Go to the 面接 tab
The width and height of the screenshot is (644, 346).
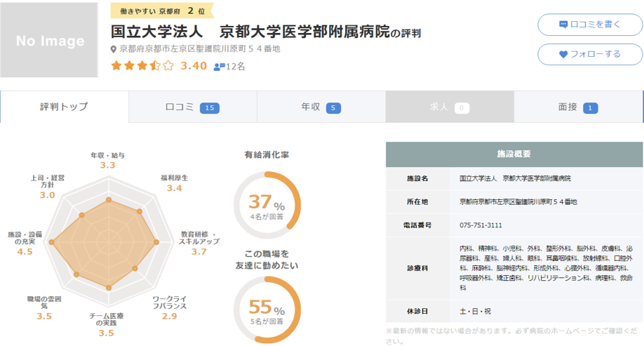[x=578, y=107]
